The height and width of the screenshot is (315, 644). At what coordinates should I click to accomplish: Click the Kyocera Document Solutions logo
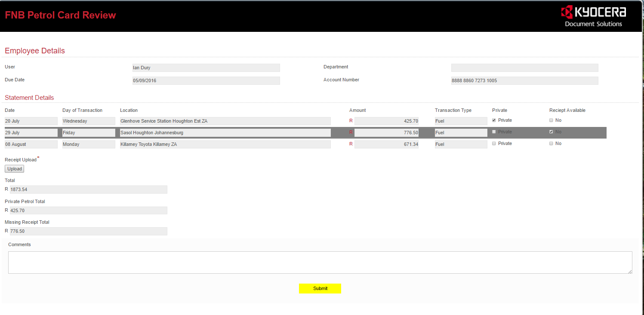[x=593, y=16]
